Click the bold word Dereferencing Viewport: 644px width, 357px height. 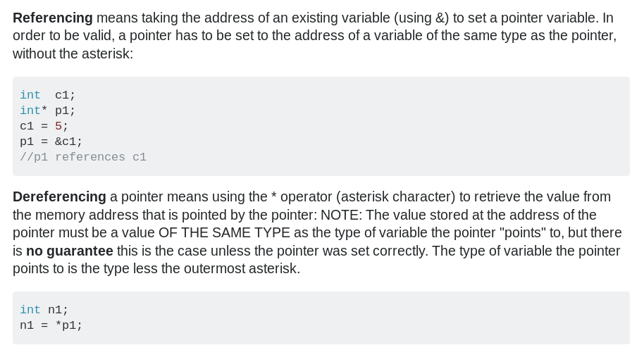pyautogui.click(x=59, y=197)
